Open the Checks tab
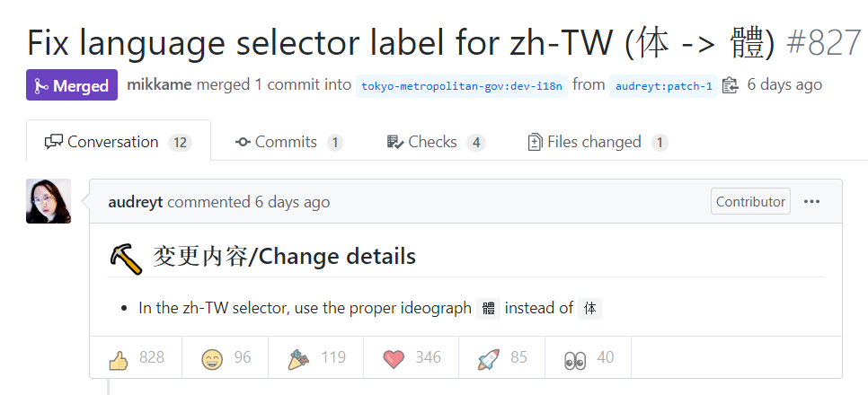 tap(436, 142)
